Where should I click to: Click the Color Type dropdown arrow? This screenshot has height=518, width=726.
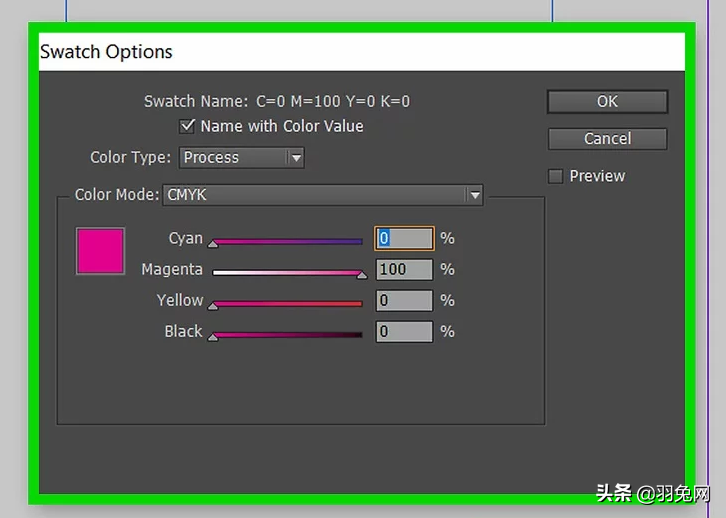pyautogui.click(x=296, y=158)
